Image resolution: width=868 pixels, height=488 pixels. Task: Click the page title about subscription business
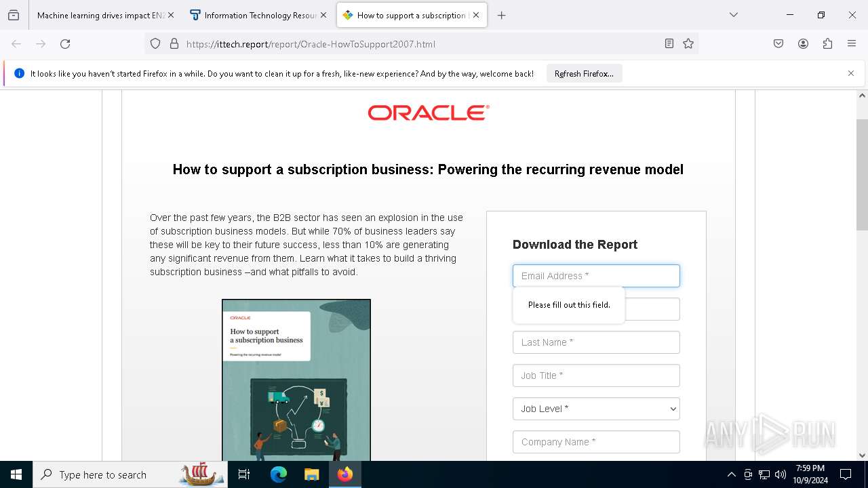pyautogui.click(x=428, y=169)
